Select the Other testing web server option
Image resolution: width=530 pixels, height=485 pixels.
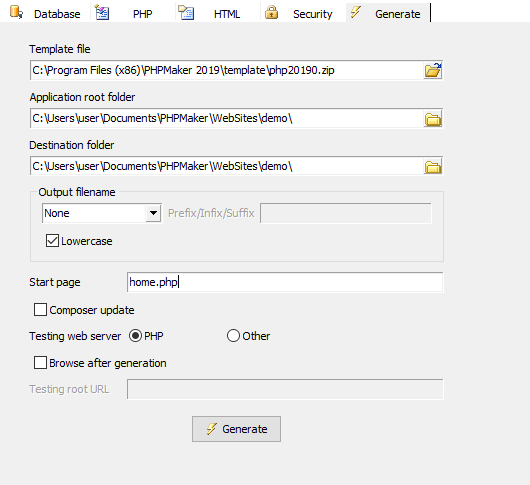click(x=233, y=336)
